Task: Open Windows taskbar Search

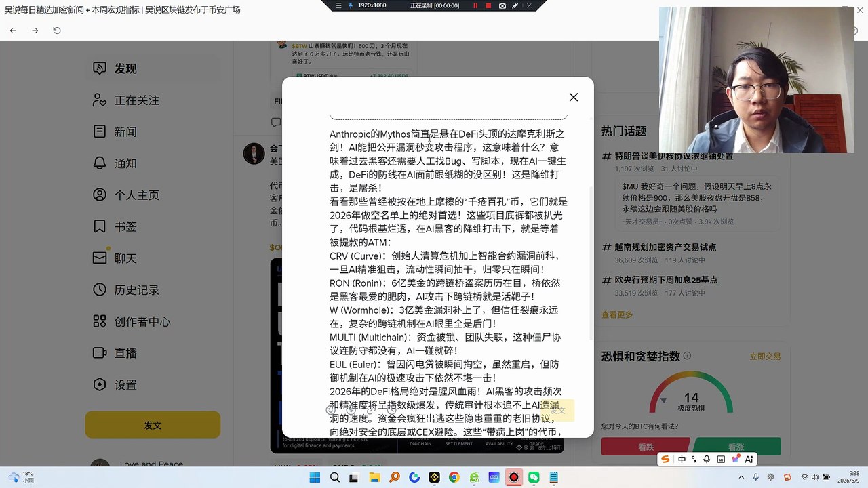Action: [334, 477]
